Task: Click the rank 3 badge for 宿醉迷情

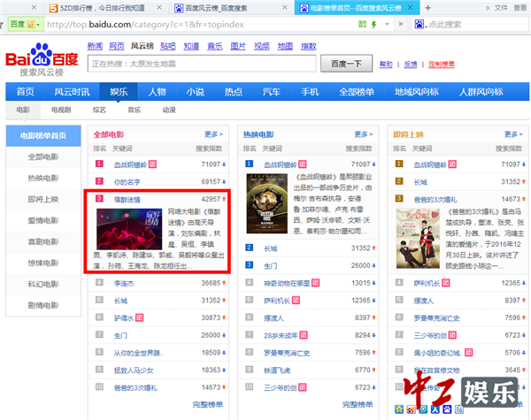Action: tap(100, 199)
